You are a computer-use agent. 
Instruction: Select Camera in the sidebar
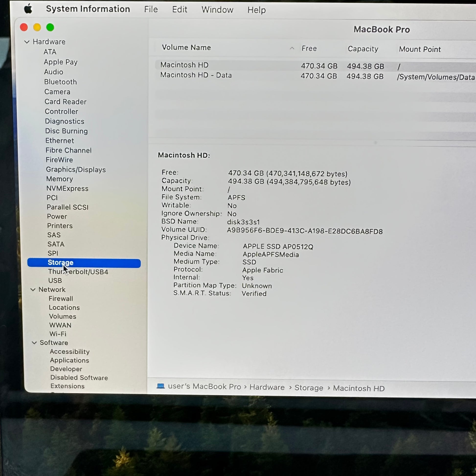57,92
